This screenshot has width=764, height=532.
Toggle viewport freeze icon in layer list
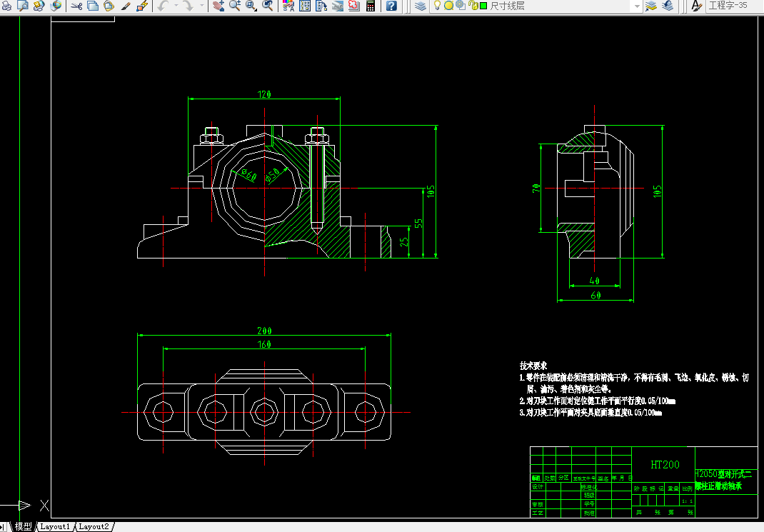coord(461,6)
